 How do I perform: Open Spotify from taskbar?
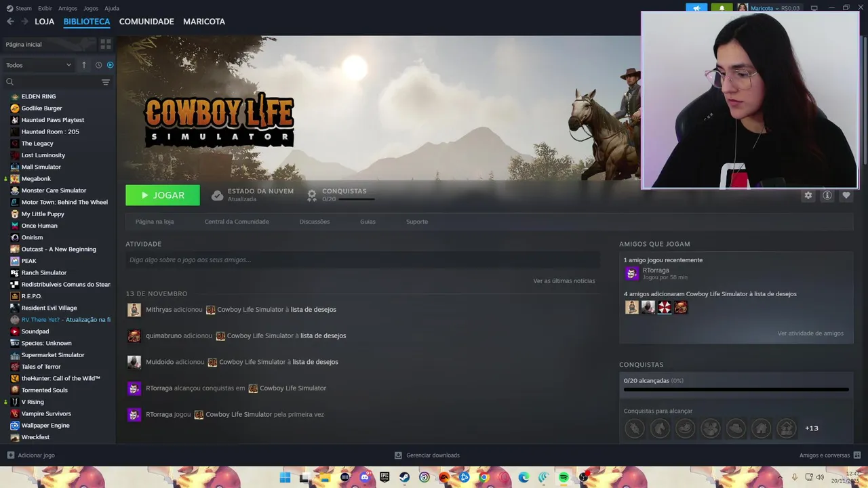564,477
